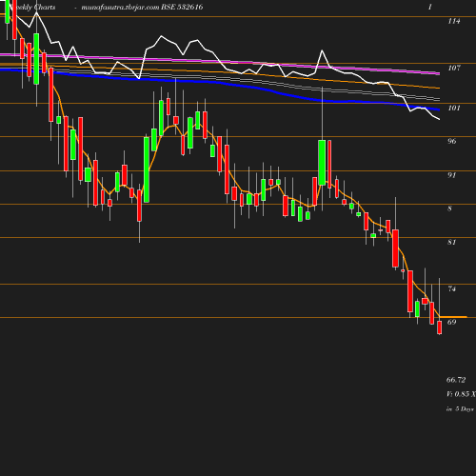Click the right end of the white indicator line
Screen dimensions: 476x476
[x=439, y=119]
